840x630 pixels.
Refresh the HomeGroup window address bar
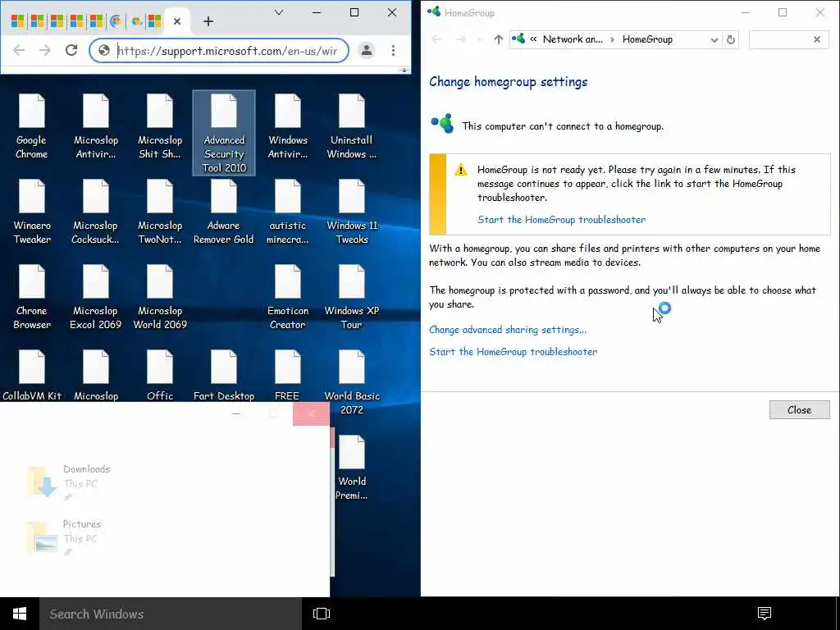[731, 39]
